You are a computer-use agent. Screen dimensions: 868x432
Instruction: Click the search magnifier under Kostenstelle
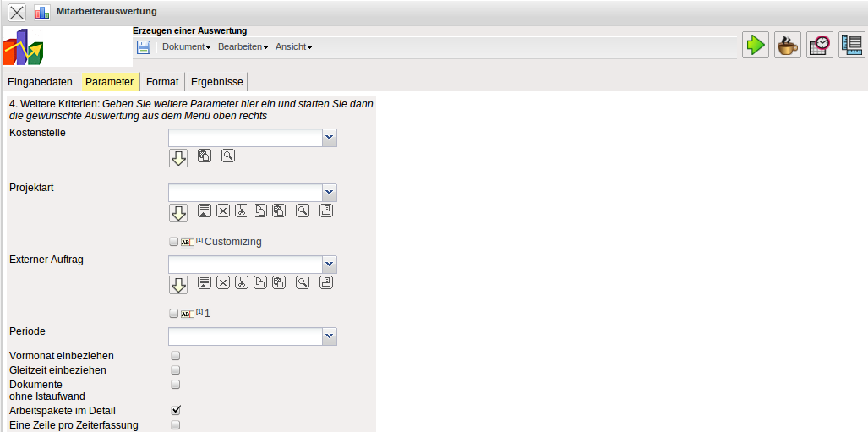(228, 156)
